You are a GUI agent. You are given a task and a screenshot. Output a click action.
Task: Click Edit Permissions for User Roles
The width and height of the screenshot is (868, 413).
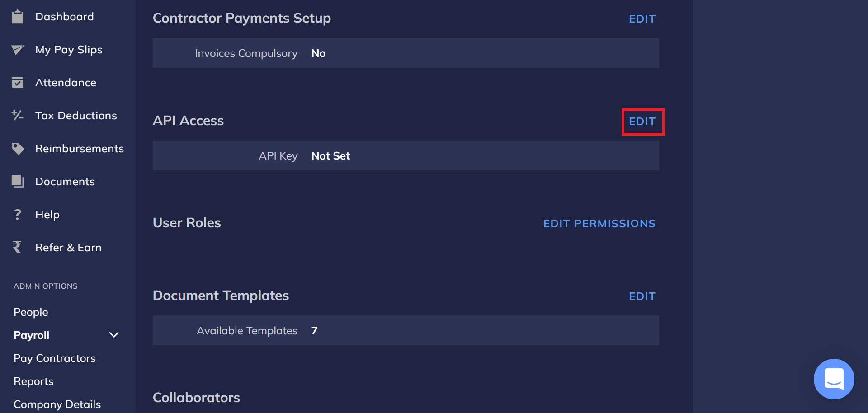tap(599, 224)
